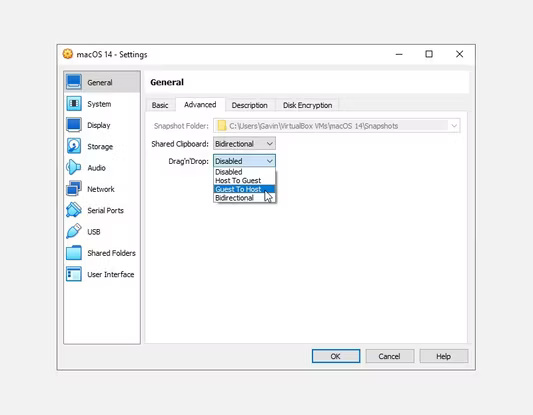Image resolution: width=533 pixels, height=415 pixels.
Task: Switch to the Basic tab
Action: click(160, 105)
